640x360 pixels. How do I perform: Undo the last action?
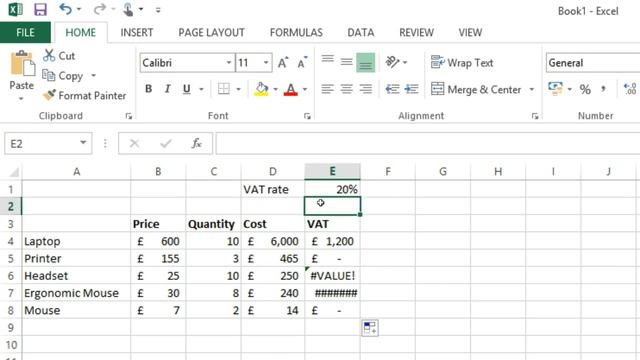point(65,9)
